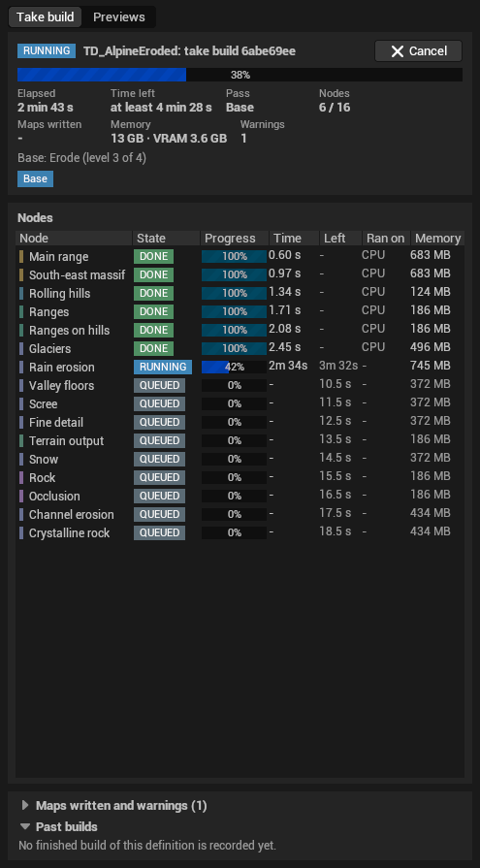
Task: Select the Ranges on hills node
Action: pyautogui.click(x=240, y=330)
